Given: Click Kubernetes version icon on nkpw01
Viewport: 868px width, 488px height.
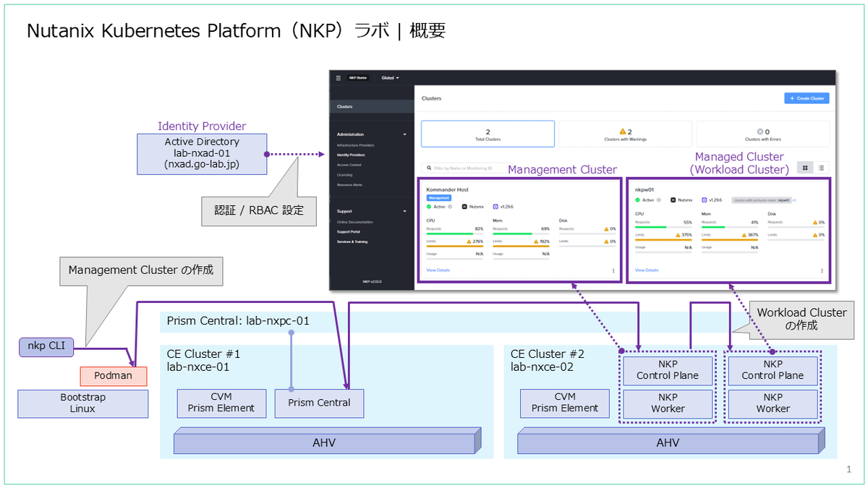Looking at the screenshot, I should (705, 200).
